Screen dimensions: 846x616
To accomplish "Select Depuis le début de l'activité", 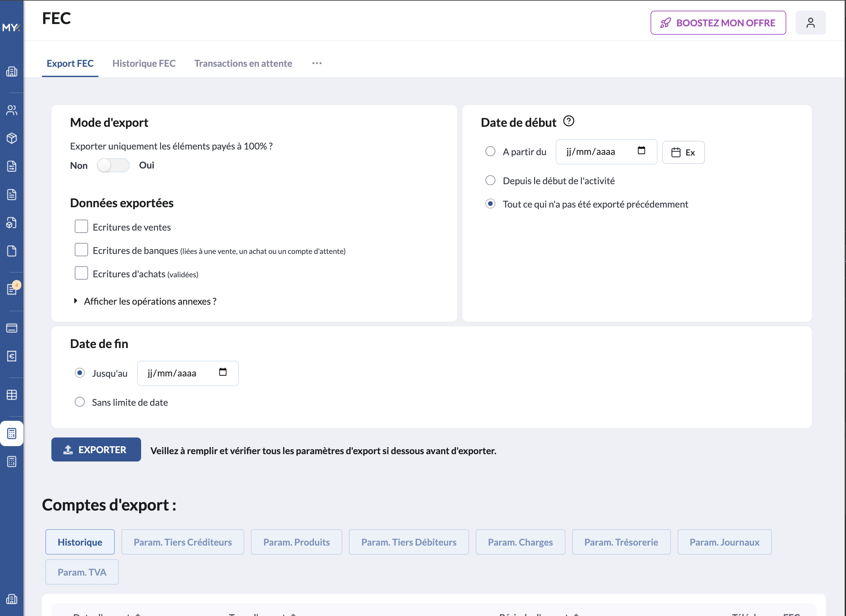I will (x=490, y=181).
